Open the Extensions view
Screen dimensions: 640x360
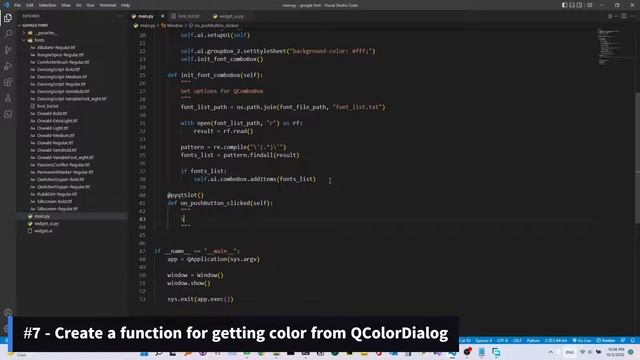[x=8, y=82]
